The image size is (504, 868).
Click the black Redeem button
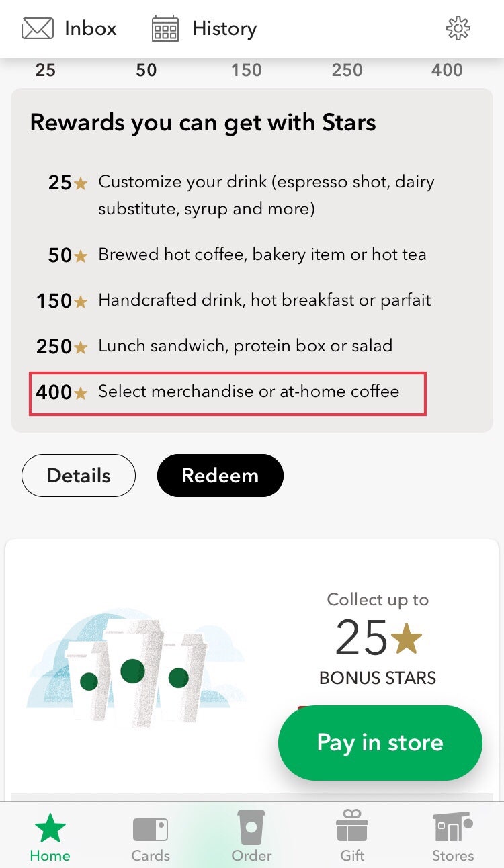click(x=220, y=476)
